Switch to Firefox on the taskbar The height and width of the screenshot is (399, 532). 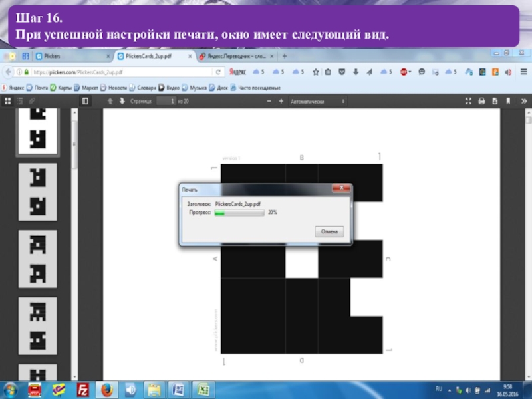[106, 390]
